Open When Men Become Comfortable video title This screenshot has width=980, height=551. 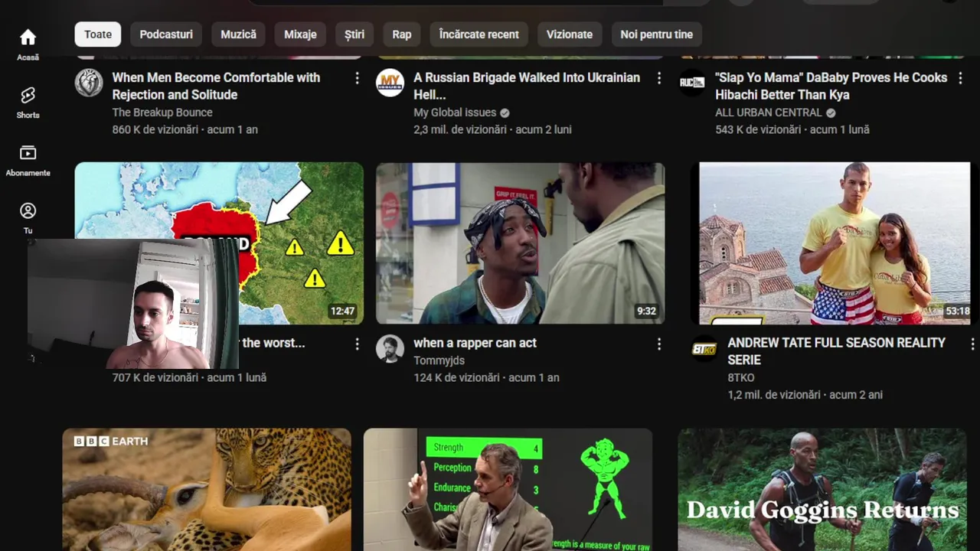coord(216,86)
